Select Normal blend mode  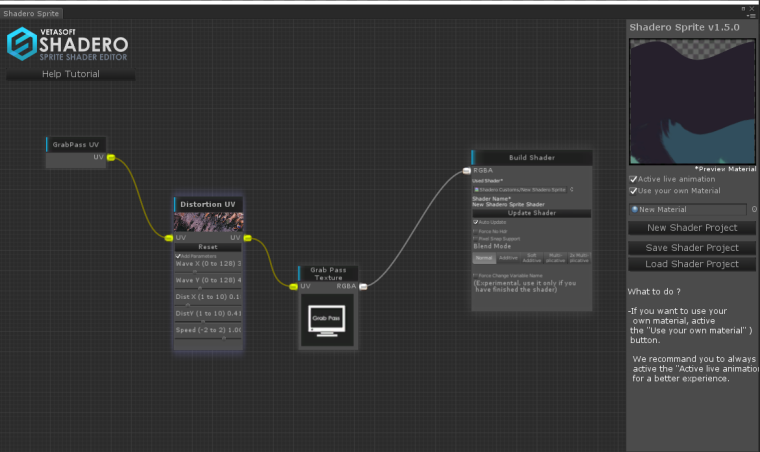coord(484,258)
